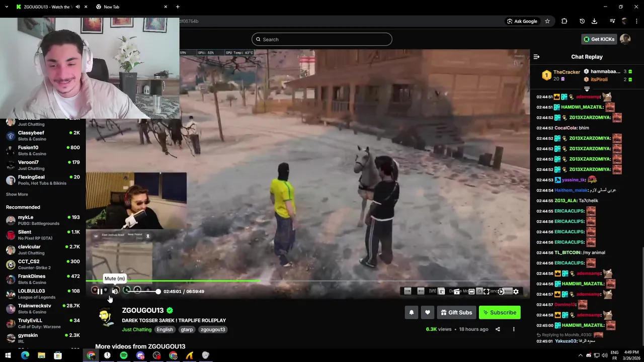This screenshot has height=362, width=644.
Task: Launch Microsoft Edge from taskbar
Action: 25,355
